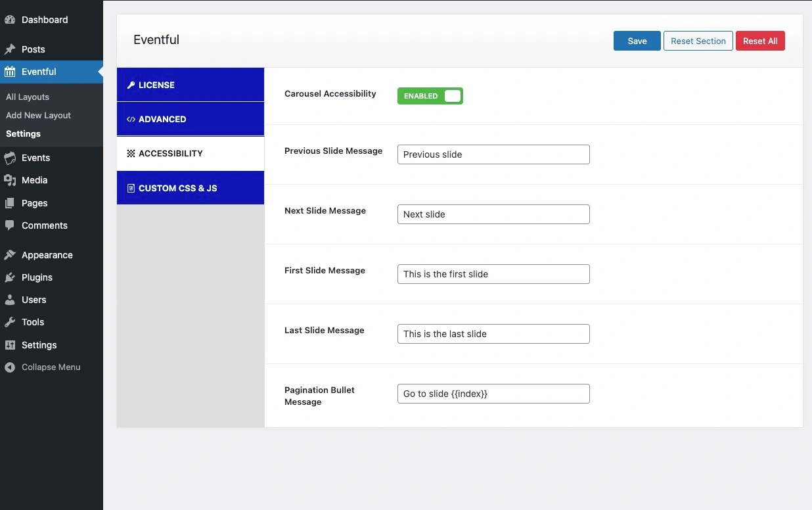Viewport: 812px width, 510px height.
Task: Open the Custom CSS & JS tab
Action: [191, 188]
